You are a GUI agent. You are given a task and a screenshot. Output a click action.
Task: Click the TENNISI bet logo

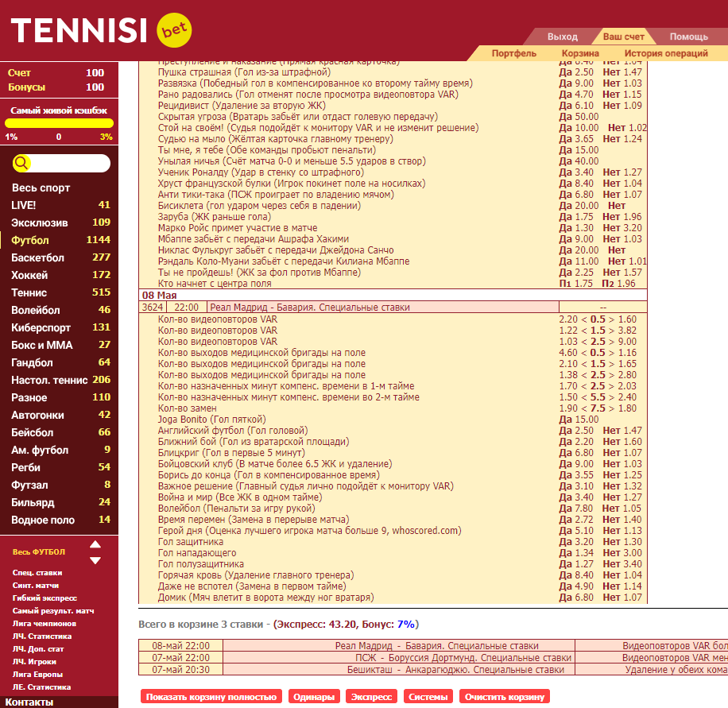point(101,30)
